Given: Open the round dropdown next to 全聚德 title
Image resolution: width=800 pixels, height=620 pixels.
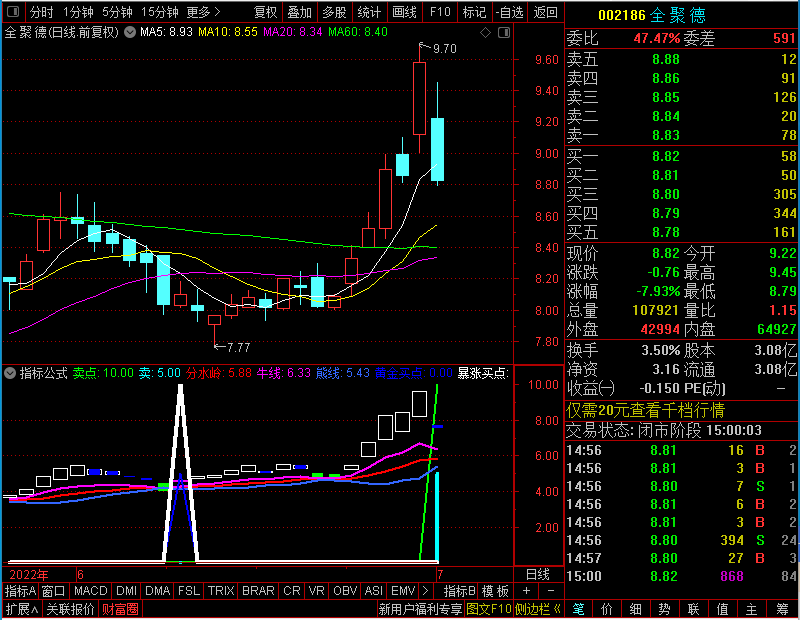Looking at the screenshot, I should coord(130,32).
